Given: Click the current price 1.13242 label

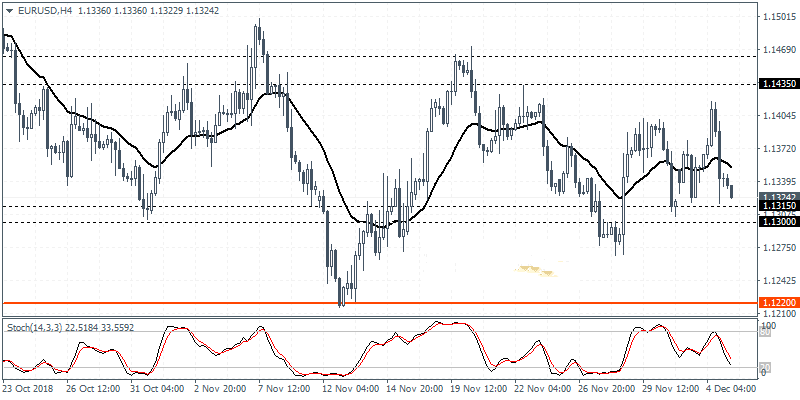Looking at the screenshot, I should point(778,197).
